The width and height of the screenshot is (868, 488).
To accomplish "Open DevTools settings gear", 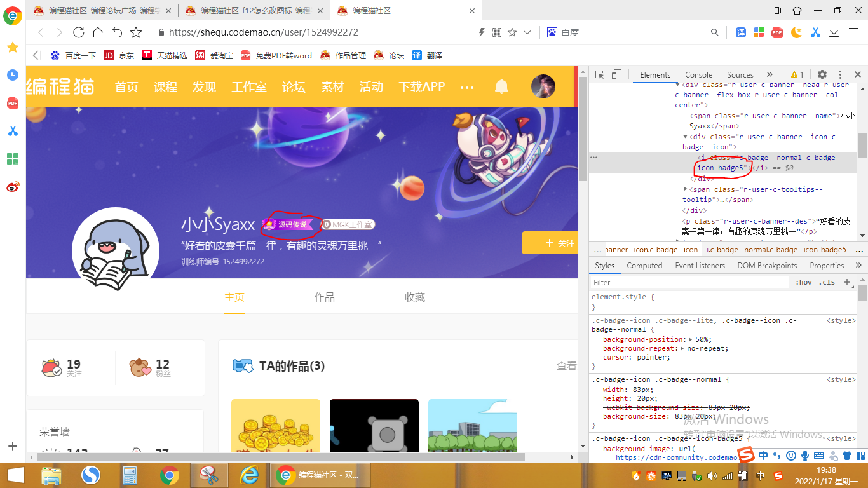I will tap(822, 74).
